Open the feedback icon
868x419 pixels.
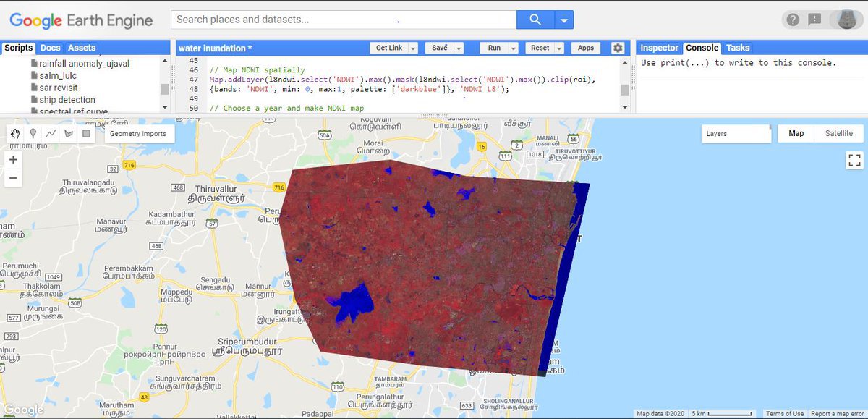[x=815, y=20]
